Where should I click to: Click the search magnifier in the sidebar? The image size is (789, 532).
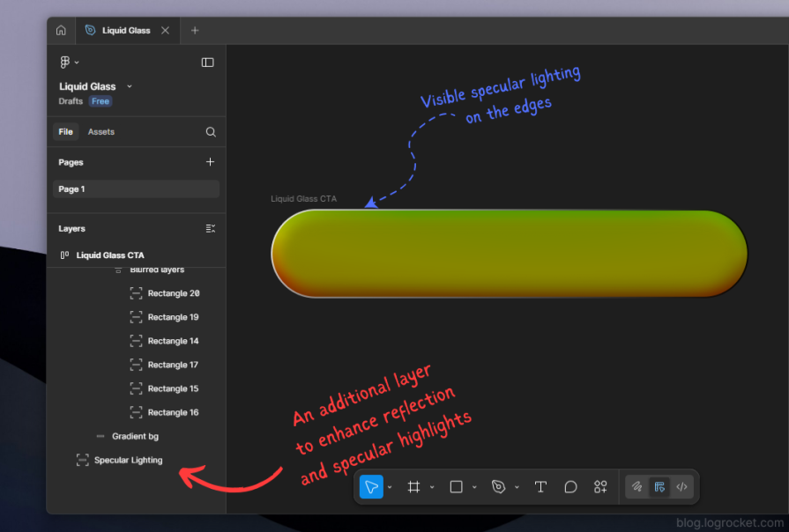pyautogui.click(x=211, y=131)
